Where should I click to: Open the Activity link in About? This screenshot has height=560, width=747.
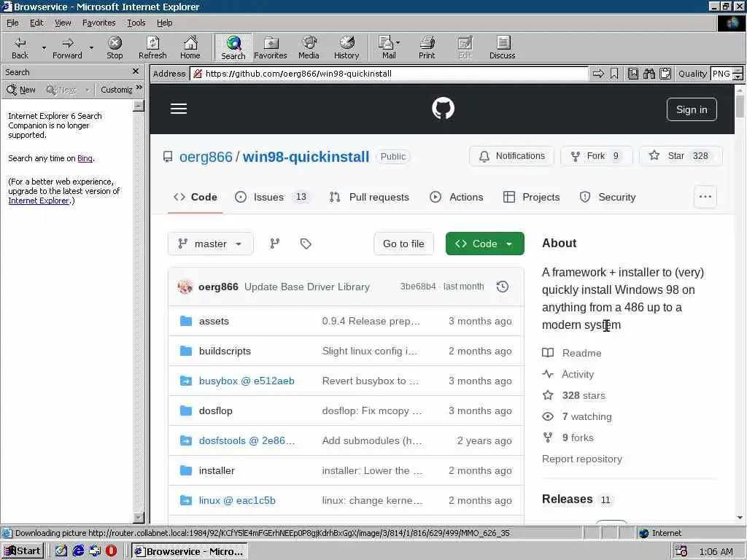pyautogui.click(x=578, y=374)
